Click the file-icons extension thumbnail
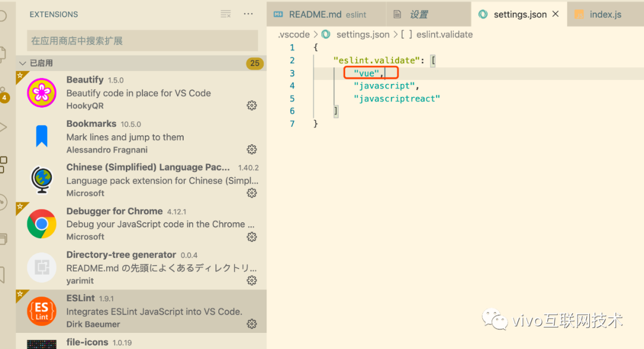The image size is (644, 349). pos(42,344)
